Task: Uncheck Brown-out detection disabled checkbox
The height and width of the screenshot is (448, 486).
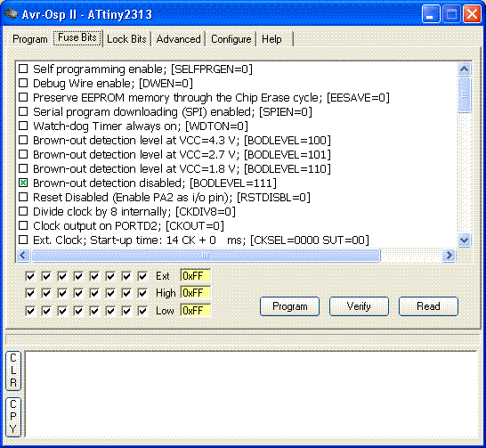Action: [23, 183]
